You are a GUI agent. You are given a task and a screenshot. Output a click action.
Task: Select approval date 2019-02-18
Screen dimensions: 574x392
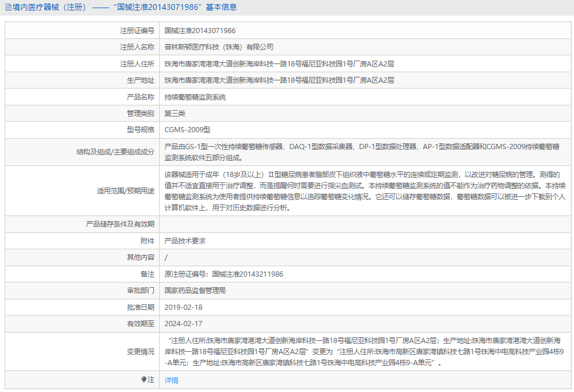(184, 308)
